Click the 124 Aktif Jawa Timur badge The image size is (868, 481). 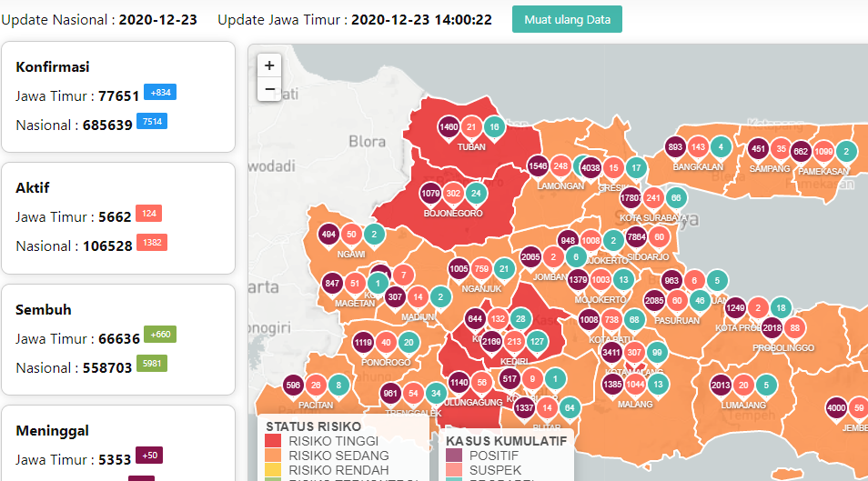(x=149, y=214)
